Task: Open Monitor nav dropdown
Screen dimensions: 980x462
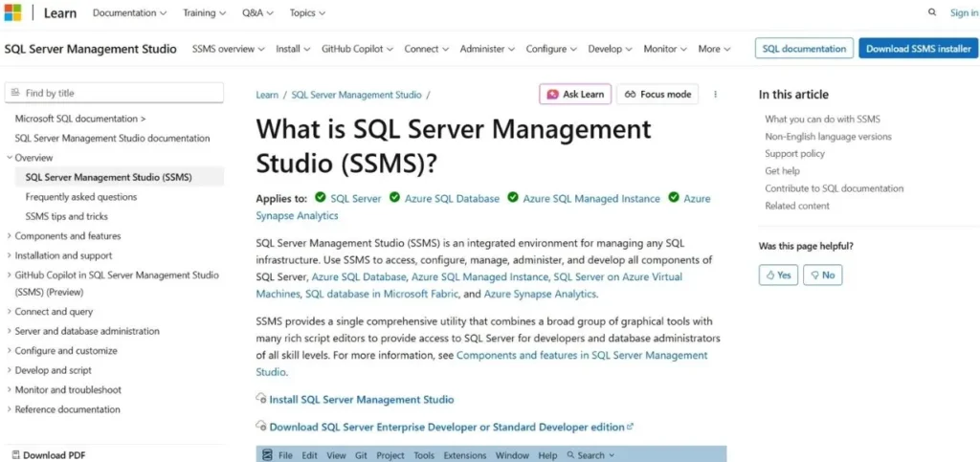Action: [665, 49]
